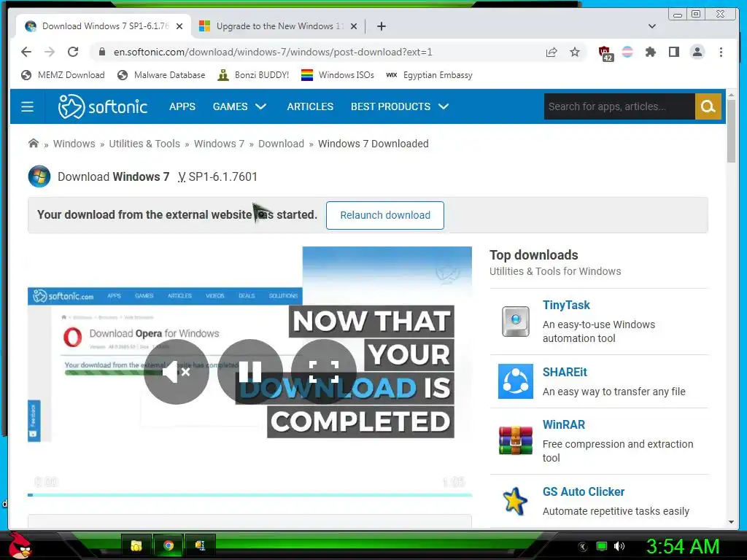This screenshot has width=747, height=560.
Task: Open MEMZ Download bookmark
Action: (x=63, y=75)
